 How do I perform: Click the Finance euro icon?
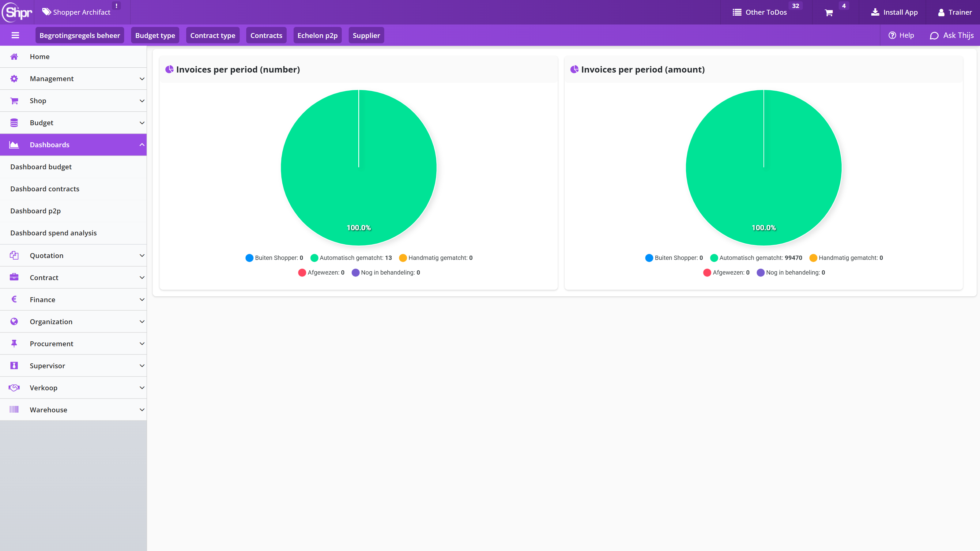(x=14, y=299)
